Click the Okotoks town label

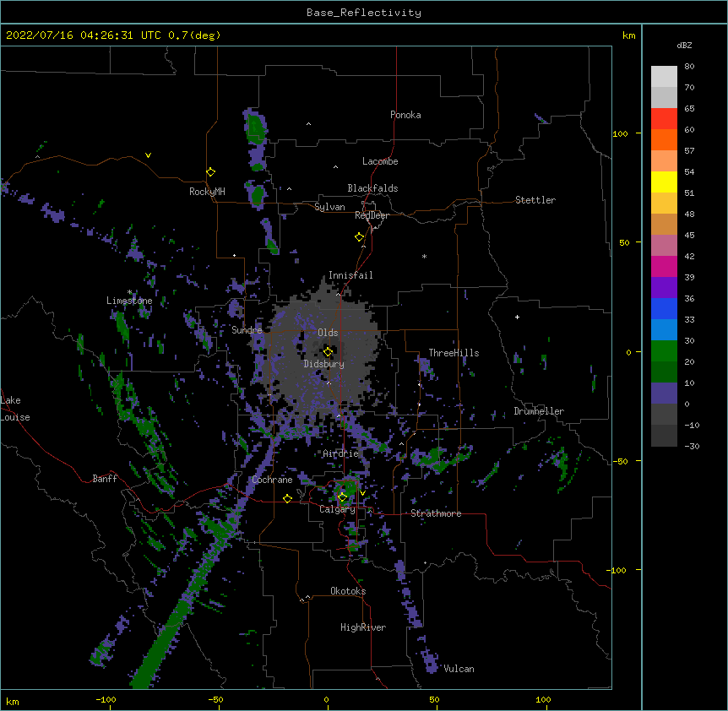(x=348, y=591)
